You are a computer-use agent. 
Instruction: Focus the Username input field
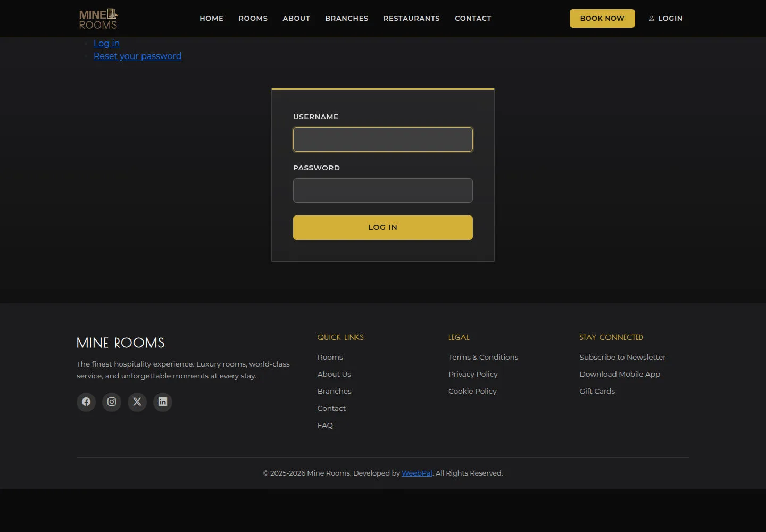point(383,139)
